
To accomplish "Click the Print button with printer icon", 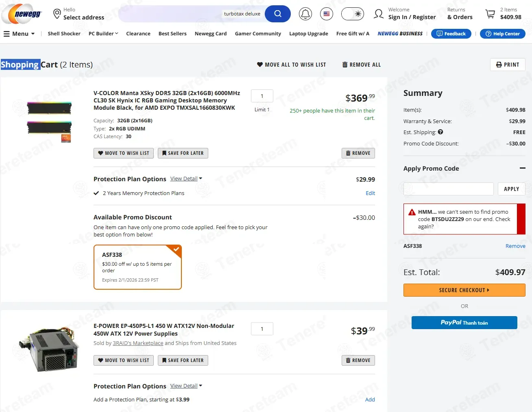I will [x=508, y=65].
